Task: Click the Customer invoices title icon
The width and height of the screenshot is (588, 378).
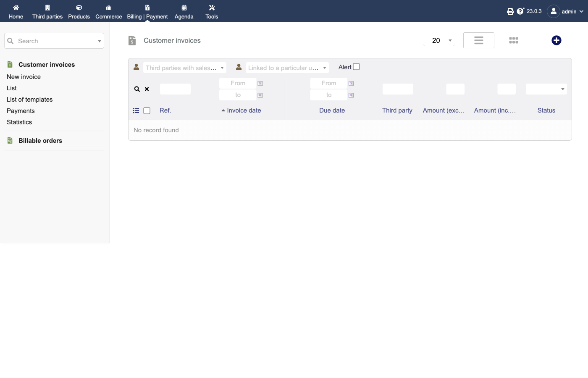Action: [132, 40]
